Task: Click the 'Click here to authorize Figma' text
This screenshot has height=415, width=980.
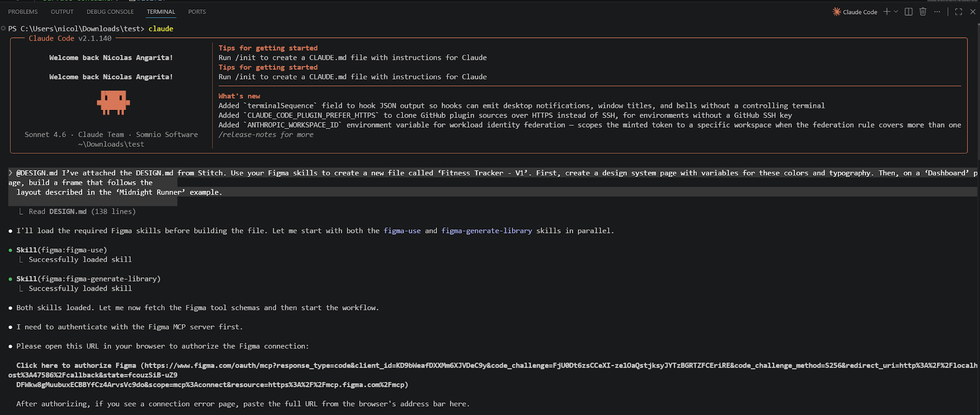Action: [76, 365]
